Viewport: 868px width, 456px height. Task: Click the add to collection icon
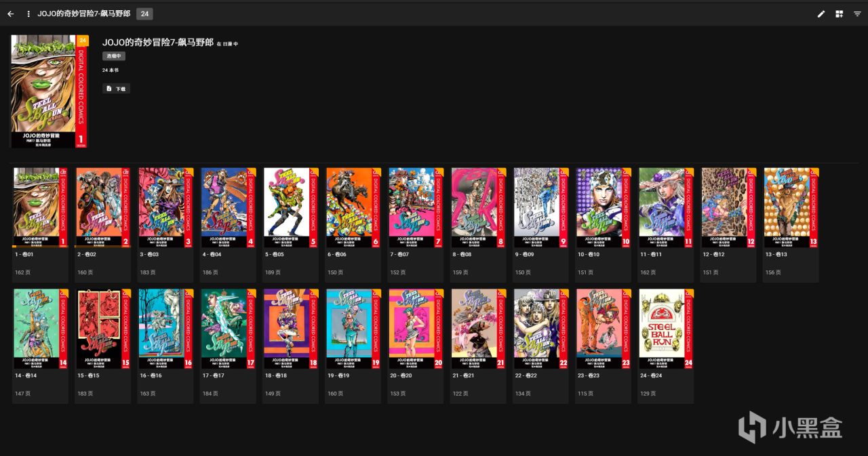click(x=840, y=14)
